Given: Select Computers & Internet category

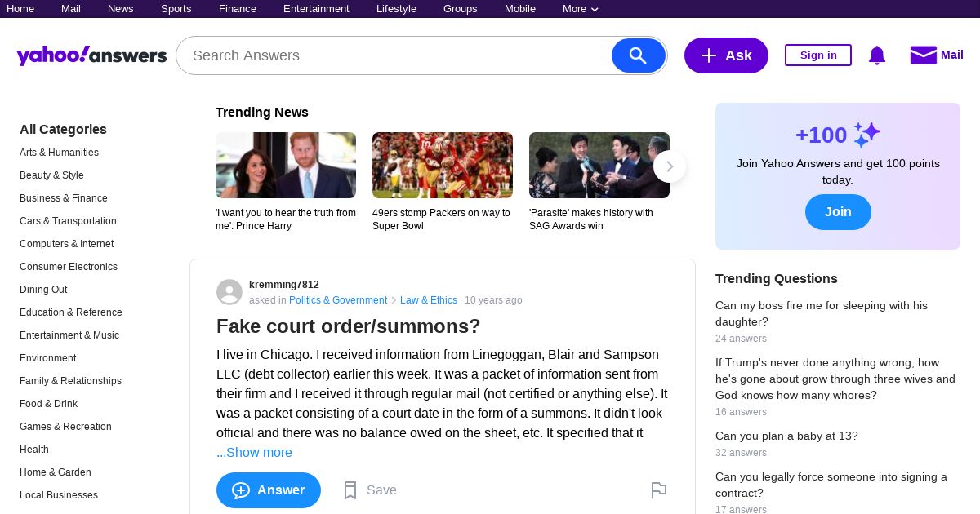Looking at the screenshot, I should 67,244.
